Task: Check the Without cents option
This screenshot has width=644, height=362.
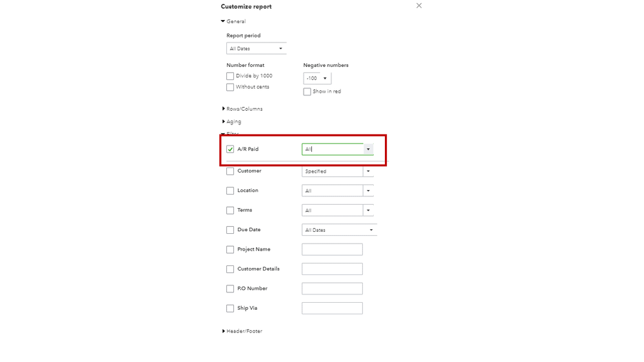Action: coord(230,87)
